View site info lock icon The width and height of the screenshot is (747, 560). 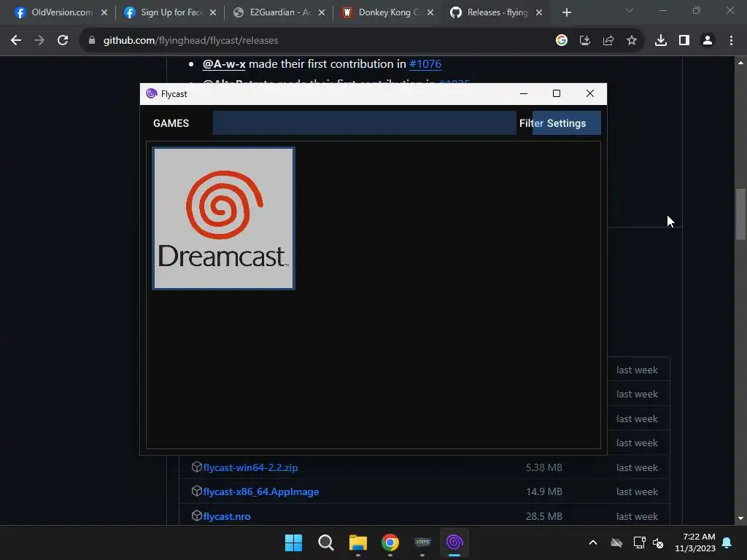tap(92, 41)
